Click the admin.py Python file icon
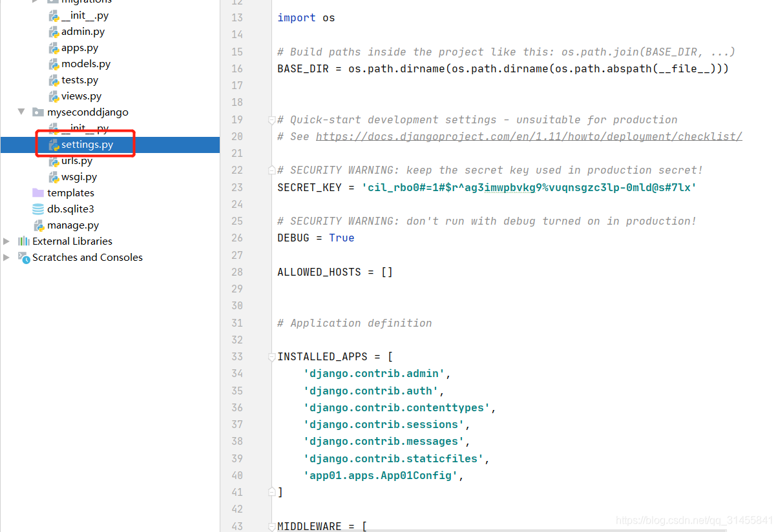Screen dimensions: 778x532 (x=54, y=32)
